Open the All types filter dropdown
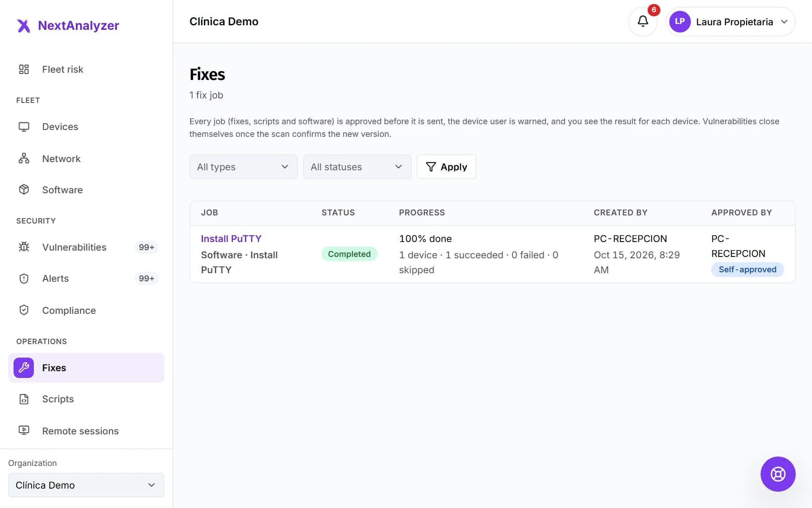812x508 pixels. click(x=243, y=167)
